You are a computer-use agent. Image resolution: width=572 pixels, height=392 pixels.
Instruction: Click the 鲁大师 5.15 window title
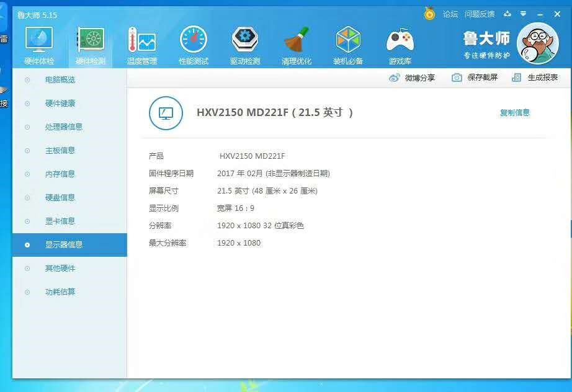[x=37, y=15]
